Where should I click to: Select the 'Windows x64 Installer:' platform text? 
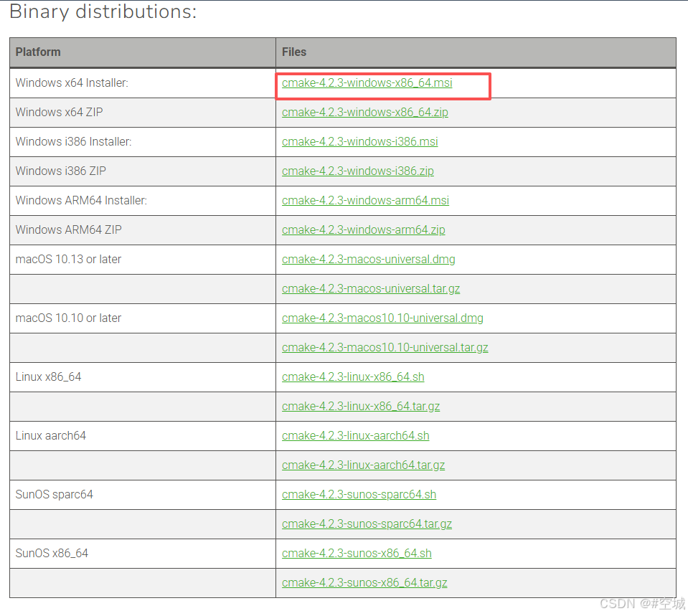(x=72, y=83)
